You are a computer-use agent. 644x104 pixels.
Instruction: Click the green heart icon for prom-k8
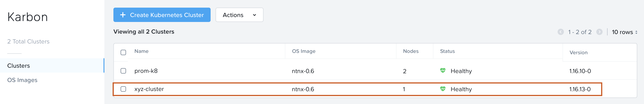443,71
